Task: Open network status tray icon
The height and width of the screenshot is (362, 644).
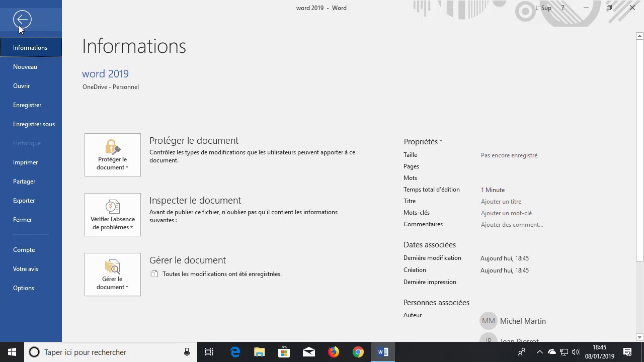Action: pos(564,352)
